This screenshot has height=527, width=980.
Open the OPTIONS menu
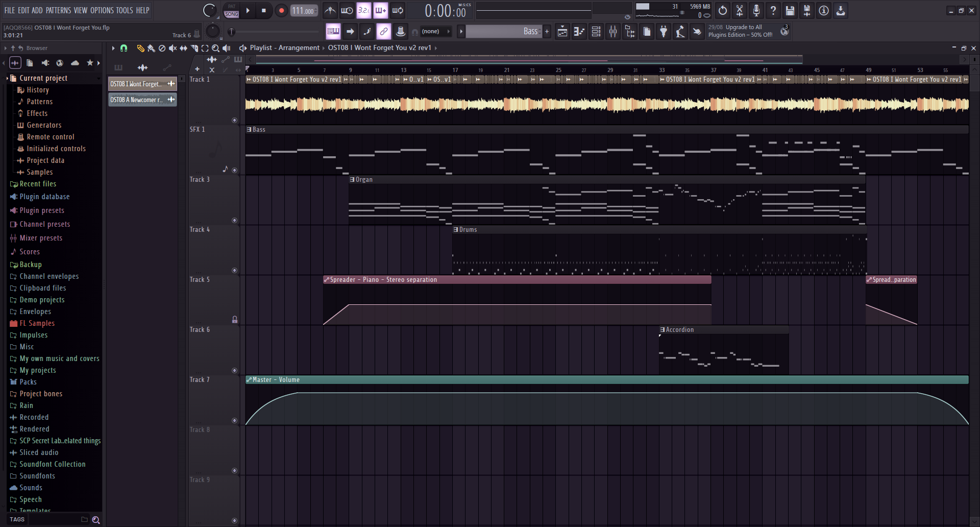coord(102,10)
